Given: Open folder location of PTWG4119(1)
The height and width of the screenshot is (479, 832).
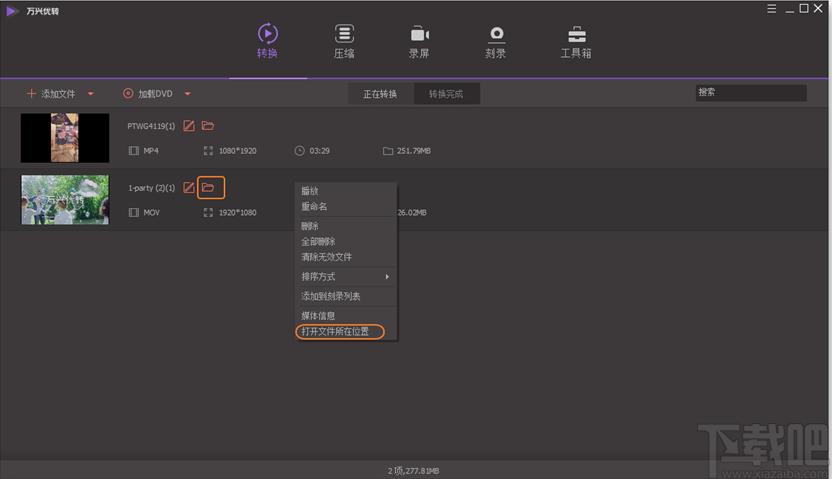Looking at the screenshot, I should (208, 126).
